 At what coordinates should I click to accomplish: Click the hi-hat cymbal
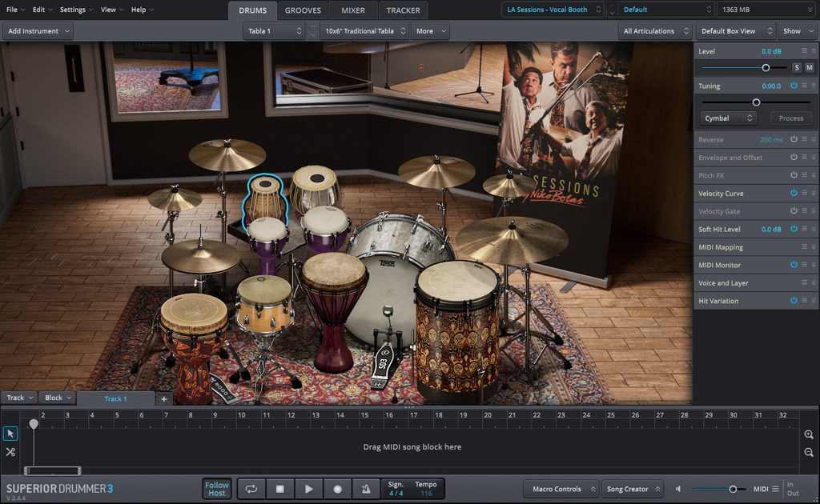pyautogui.click(x=200, y=257)
